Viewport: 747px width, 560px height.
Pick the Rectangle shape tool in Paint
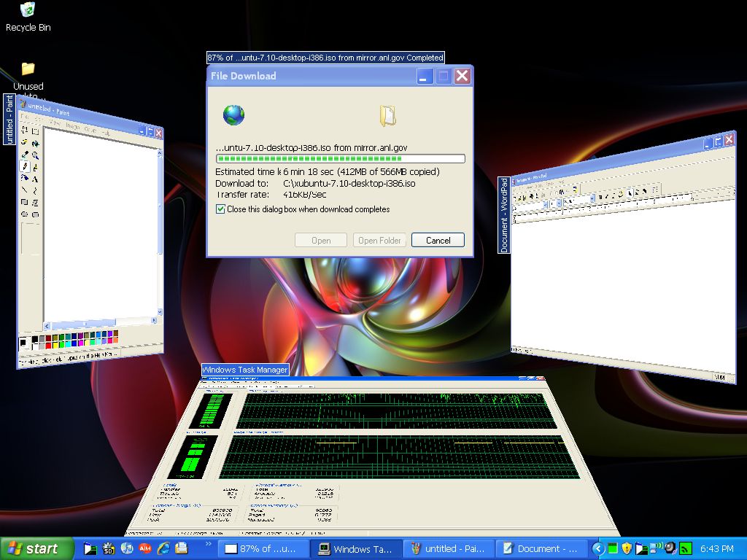click(25, 202)
